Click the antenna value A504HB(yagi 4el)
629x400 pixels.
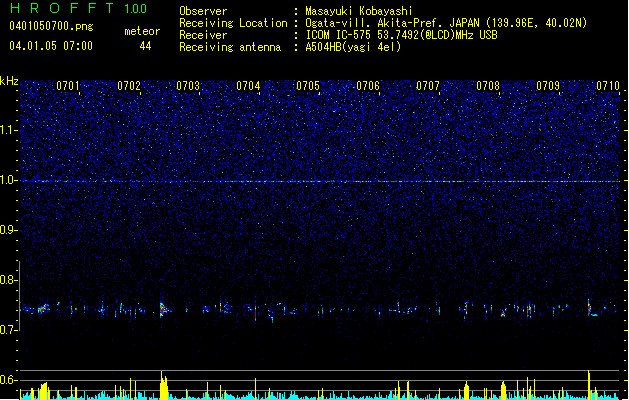pos(353,47)
